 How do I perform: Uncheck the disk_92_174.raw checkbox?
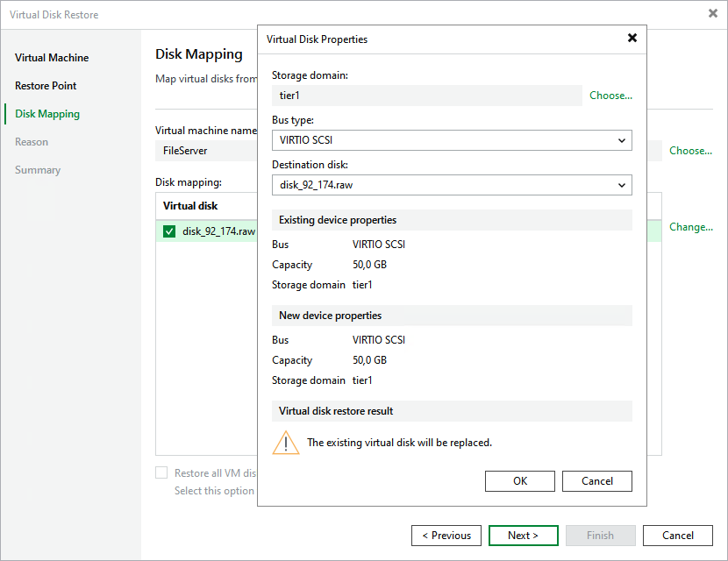pos(169,231)
